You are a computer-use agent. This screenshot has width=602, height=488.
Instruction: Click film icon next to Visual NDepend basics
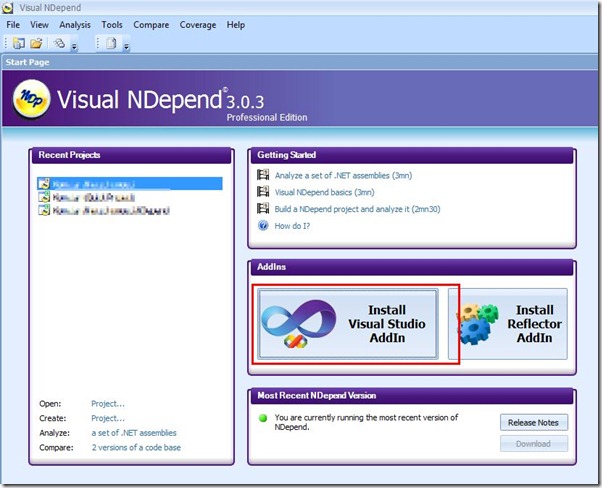[263, 192]
